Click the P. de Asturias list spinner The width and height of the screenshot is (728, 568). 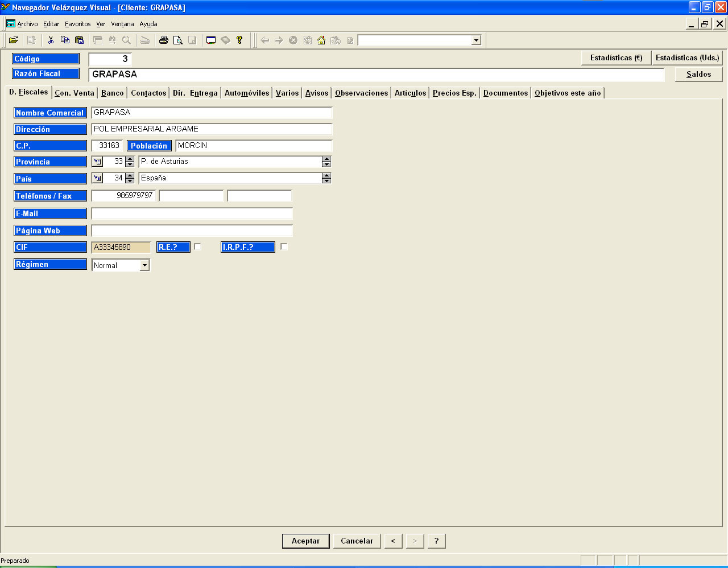point(326,162)
